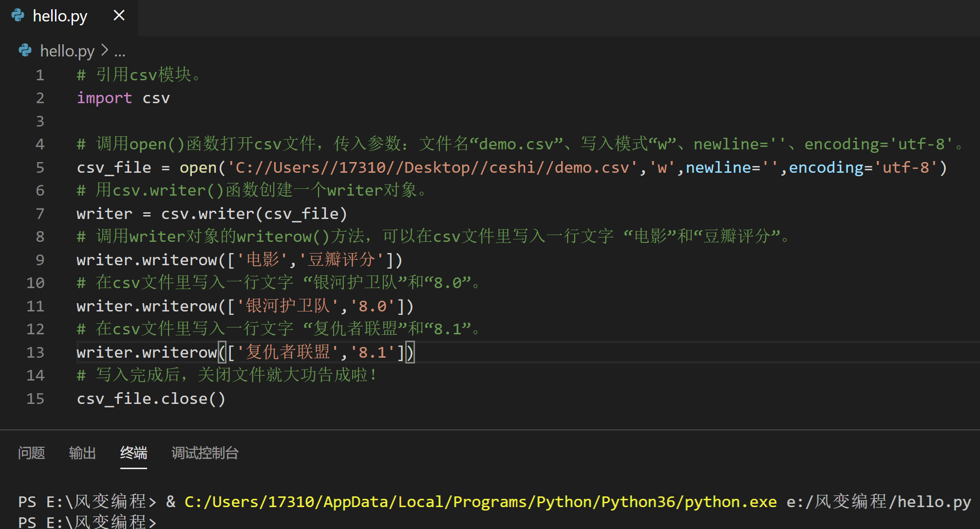Click the line 4 comment about open() parameters
This screenshot has width=980, height=529.
[520, 144]
